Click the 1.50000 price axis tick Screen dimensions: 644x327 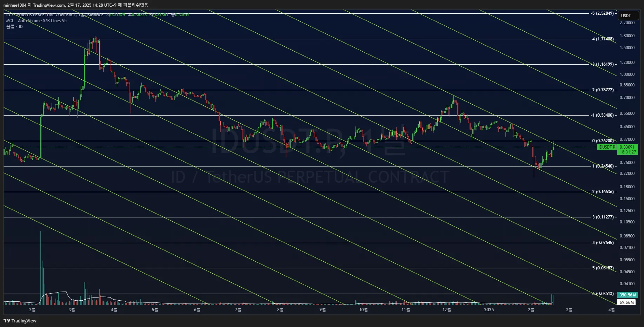[x=627, y=48]
